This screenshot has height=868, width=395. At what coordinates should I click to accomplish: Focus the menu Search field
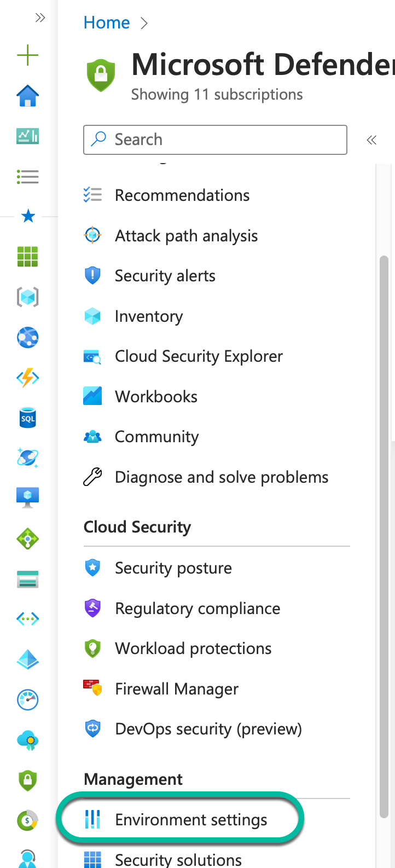click(x=215, y=140)
